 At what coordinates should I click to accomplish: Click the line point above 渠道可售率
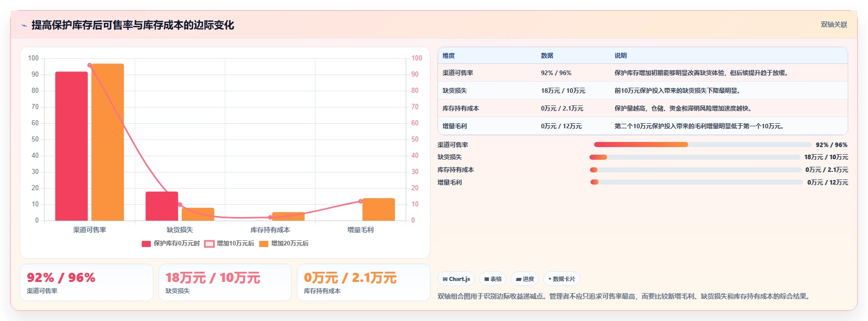[x=90, y=65]
